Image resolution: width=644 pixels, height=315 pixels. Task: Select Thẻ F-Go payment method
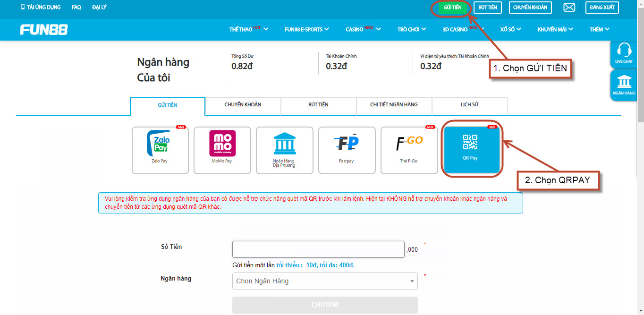pyautogui.click(x=408, y=150)
